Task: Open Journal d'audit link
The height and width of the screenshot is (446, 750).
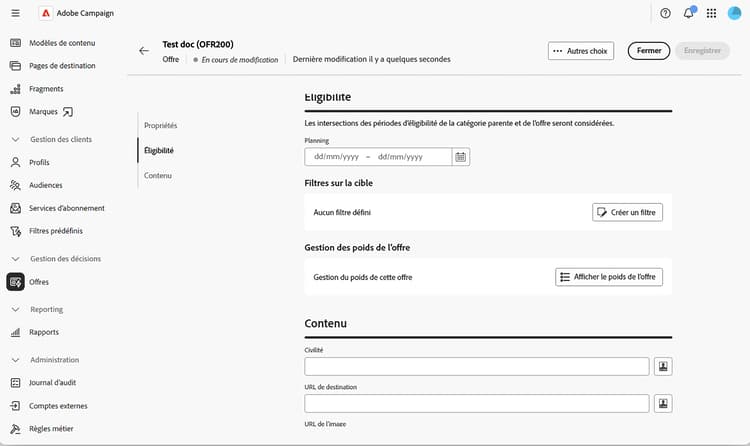Action: pos(52,382)
